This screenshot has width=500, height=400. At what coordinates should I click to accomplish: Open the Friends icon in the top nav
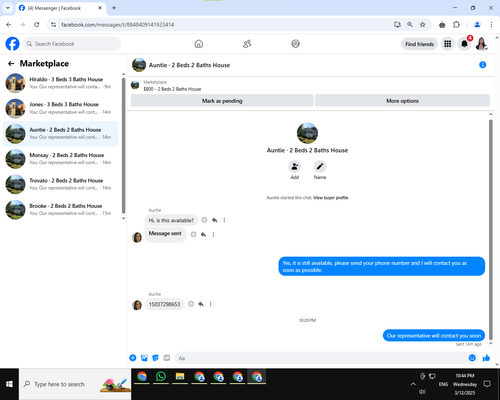[247, 44]
